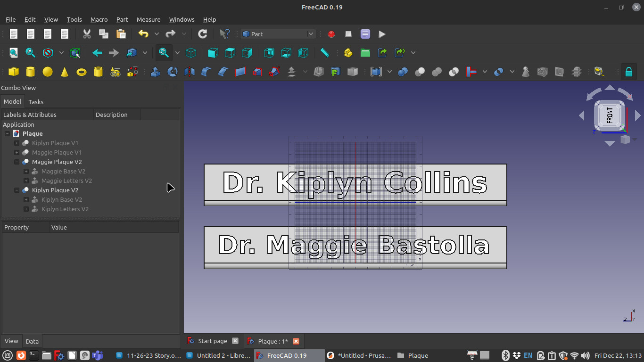Create a Sphere primitive

pos(48,72)
